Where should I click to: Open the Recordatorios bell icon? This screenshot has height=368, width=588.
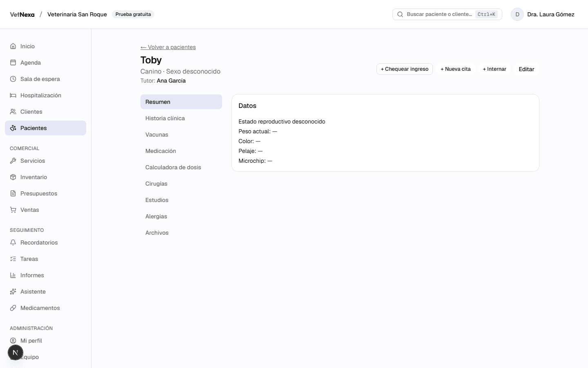[13, 242]
